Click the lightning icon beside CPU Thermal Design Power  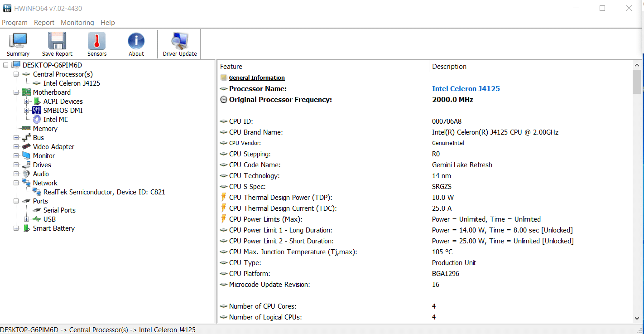223,197
